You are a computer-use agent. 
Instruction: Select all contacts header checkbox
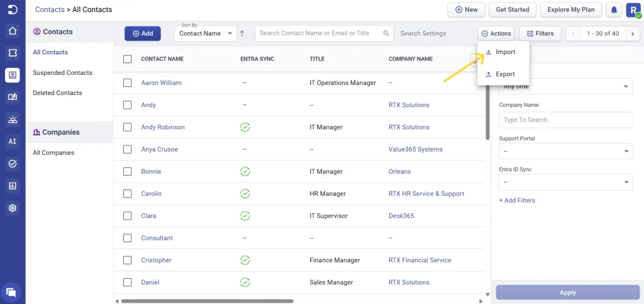tap(127, 59)
